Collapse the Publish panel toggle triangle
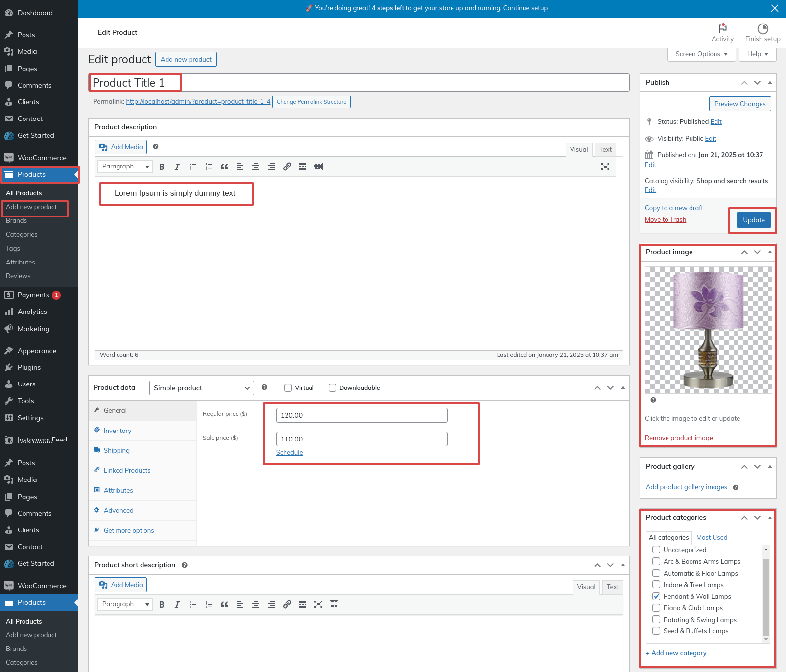 coord(770,82)
